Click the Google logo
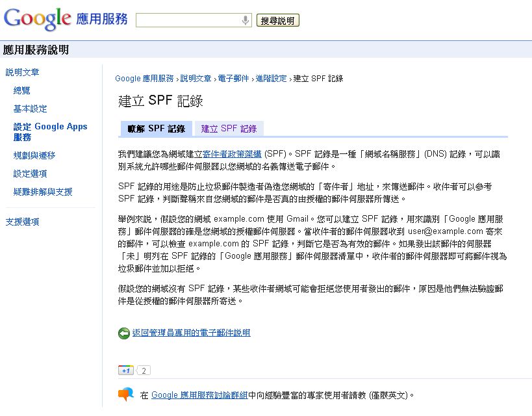This screenshot has width=532, height=416. click(37, 19)
